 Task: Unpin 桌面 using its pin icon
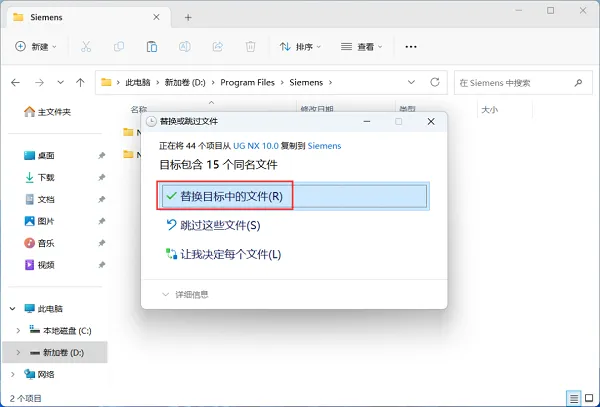101,156
